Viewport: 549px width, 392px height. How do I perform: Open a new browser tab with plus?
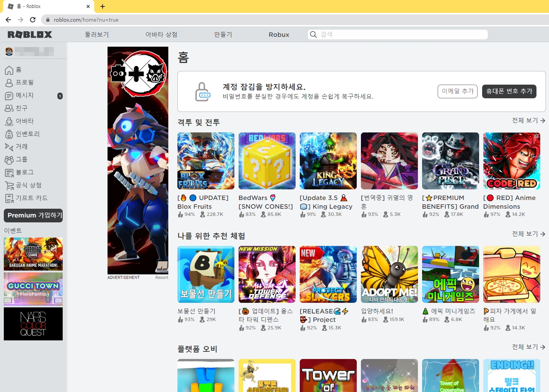103,6
